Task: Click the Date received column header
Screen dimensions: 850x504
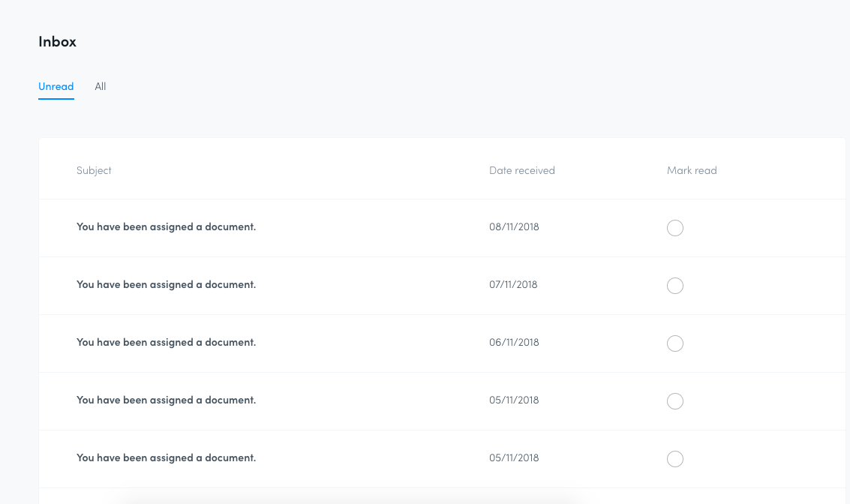Action: [522, 171]
